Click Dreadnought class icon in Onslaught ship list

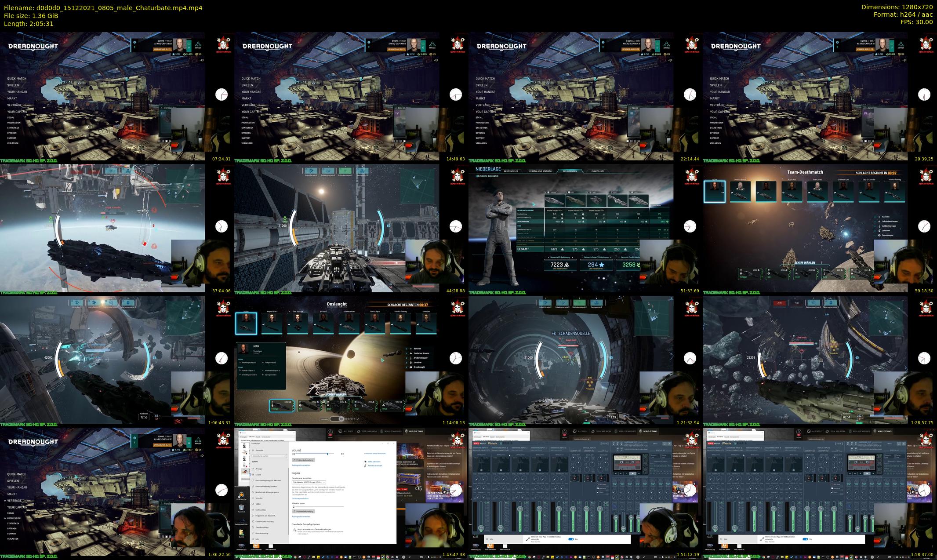point(410,367)
